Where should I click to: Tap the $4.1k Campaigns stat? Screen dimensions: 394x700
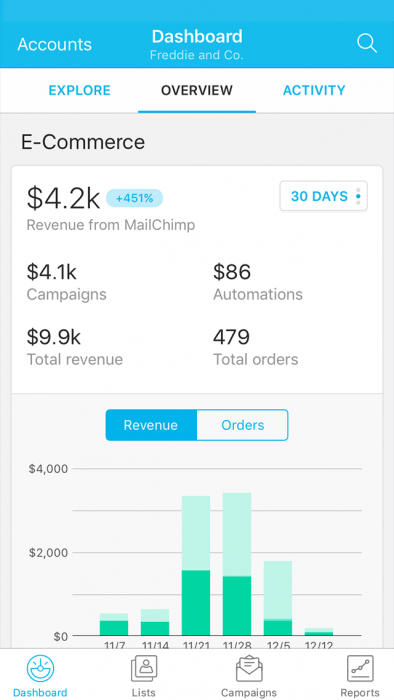pyautogui.click(x=66, y=282)
